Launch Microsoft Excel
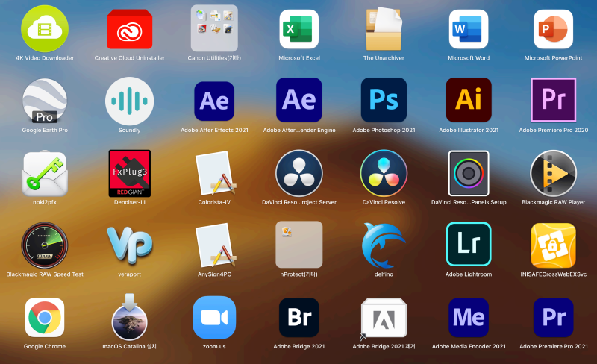This screenshot has height=364, width=597. tap(299, 29)
